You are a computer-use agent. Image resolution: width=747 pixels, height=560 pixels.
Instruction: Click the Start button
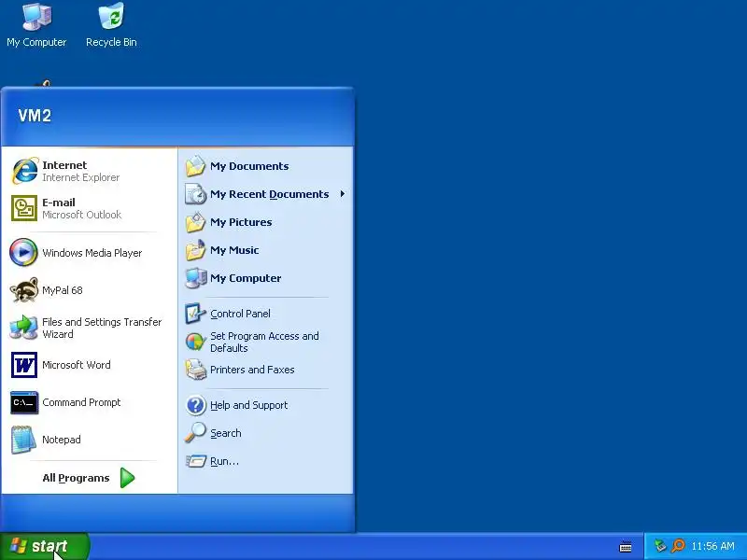click(44, 546)
